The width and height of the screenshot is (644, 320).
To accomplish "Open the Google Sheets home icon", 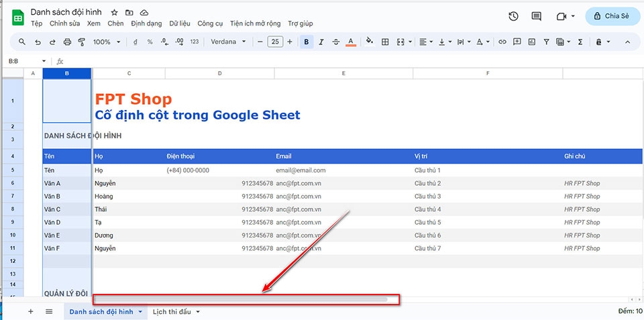I will coord(18,17).
